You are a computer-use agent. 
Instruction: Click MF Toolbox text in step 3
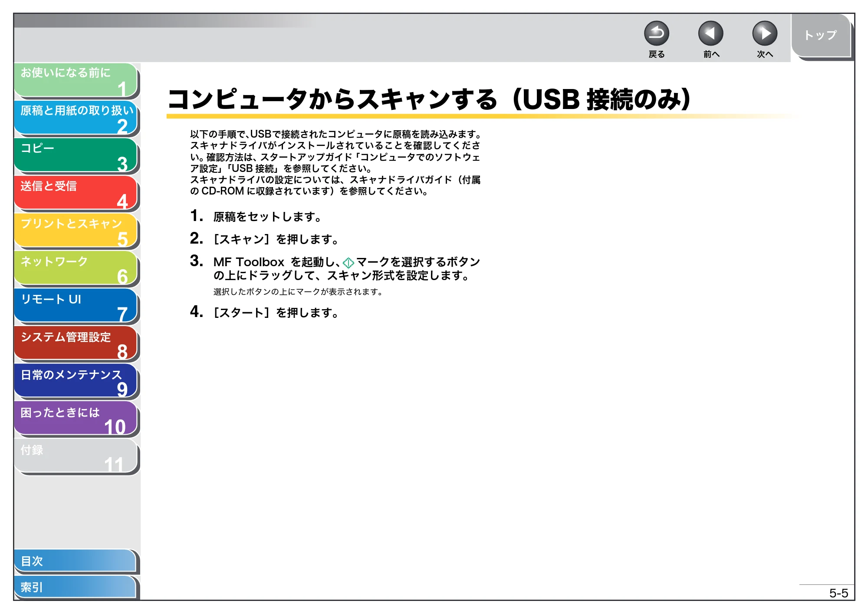point(249,262)
